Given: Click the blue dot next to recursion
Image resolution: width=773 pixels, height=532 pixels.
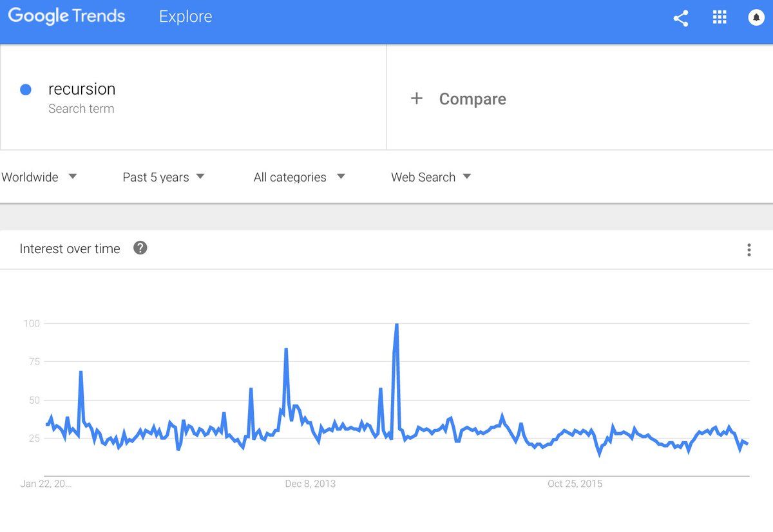Looking at the screenshot, I should tap(26, 90).
